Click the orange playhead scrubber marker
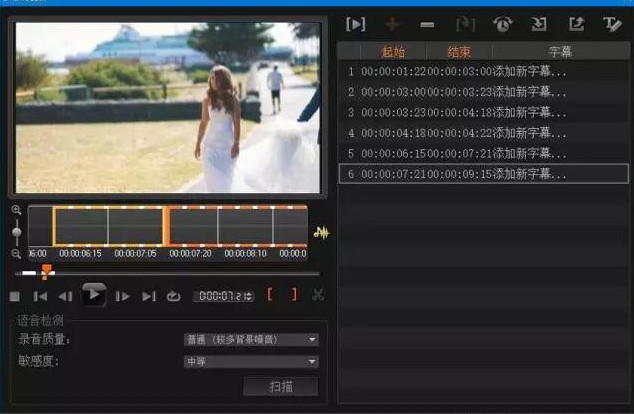 click(46, 272)
